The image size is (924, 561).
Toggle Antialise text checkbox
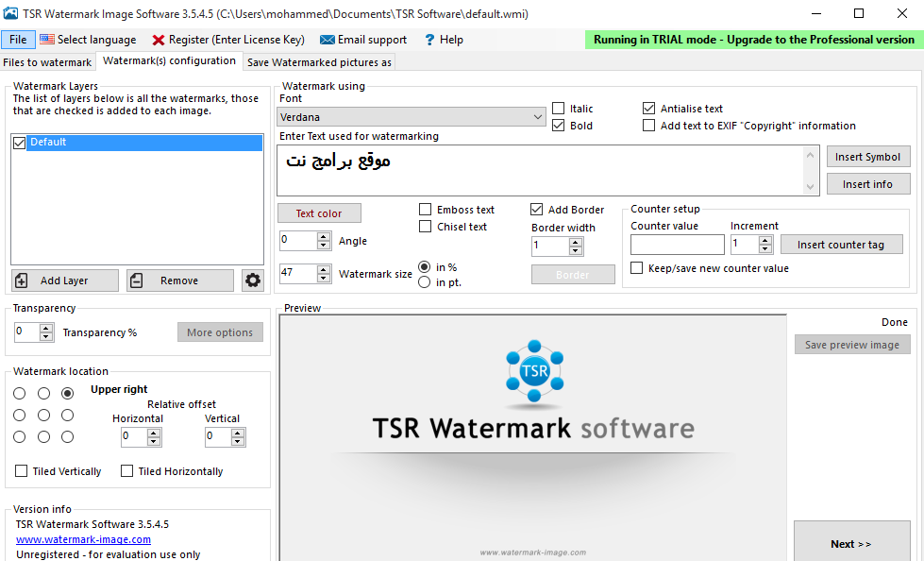click(648, 108)
